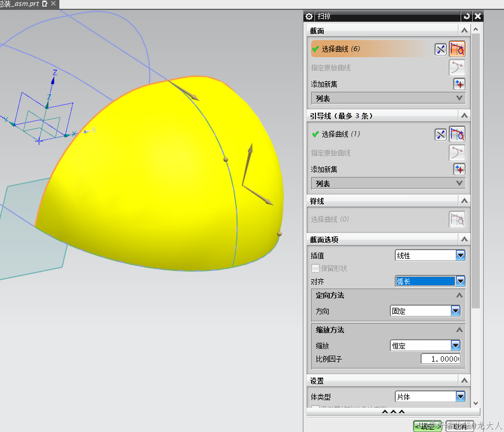Image resolution: width=504 pixels, height=432 pixels.
Task: Click the reverse direction icon in 引导线 section
Action: 440,134
